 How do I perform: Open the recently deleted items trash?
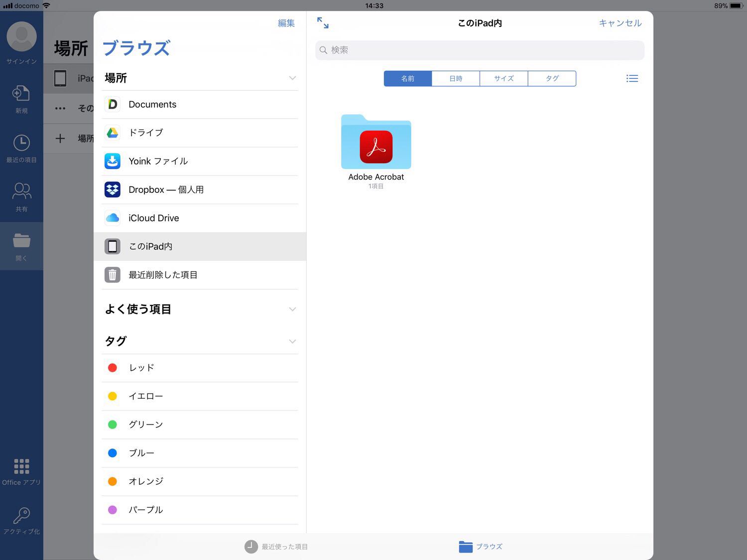(163, 275)
